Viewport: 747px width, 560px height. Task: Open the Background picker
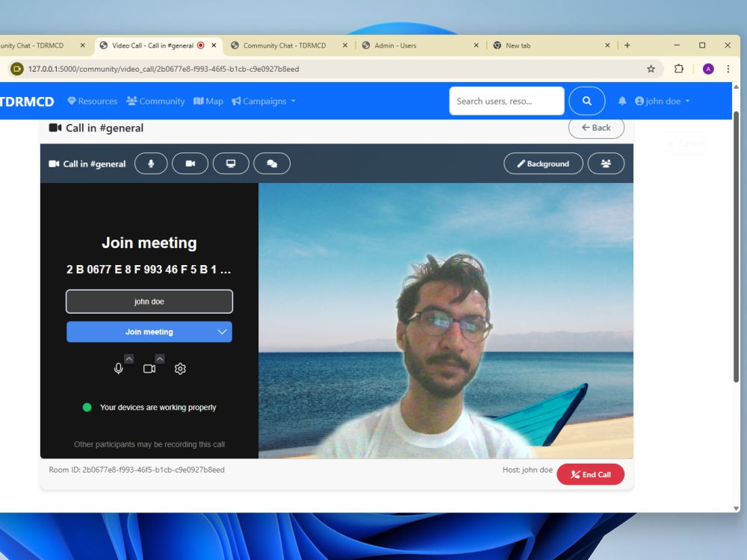pyautogui.click(x=543, y=164)
